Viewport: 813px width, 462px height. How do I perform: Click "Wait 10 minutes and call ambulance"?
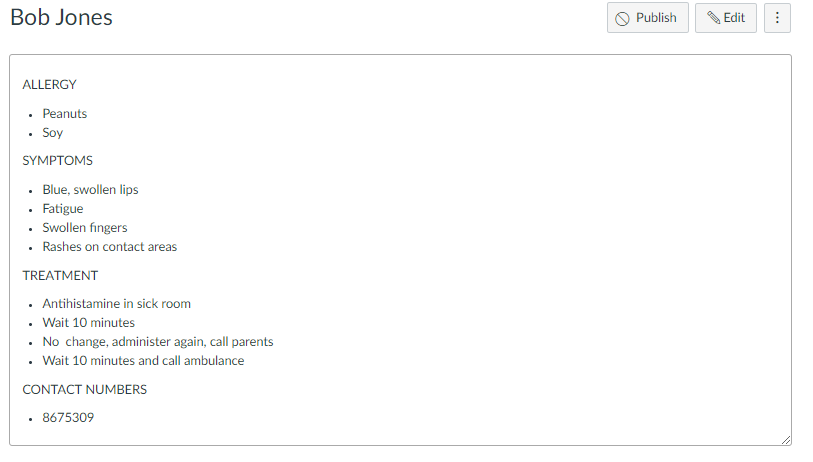[x=143, y=361]
